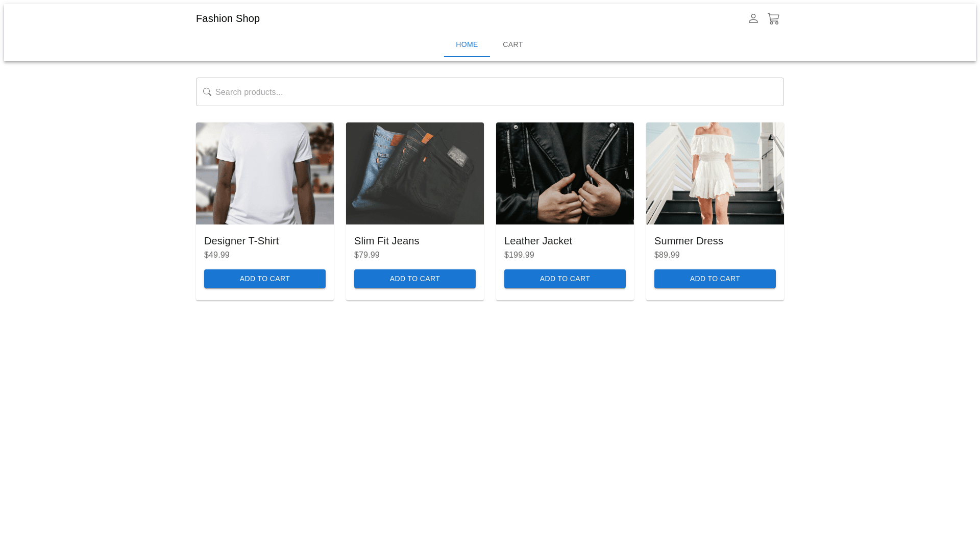Click the Leather Jacket product image
The image size is (980, 551).
point(565,173)
